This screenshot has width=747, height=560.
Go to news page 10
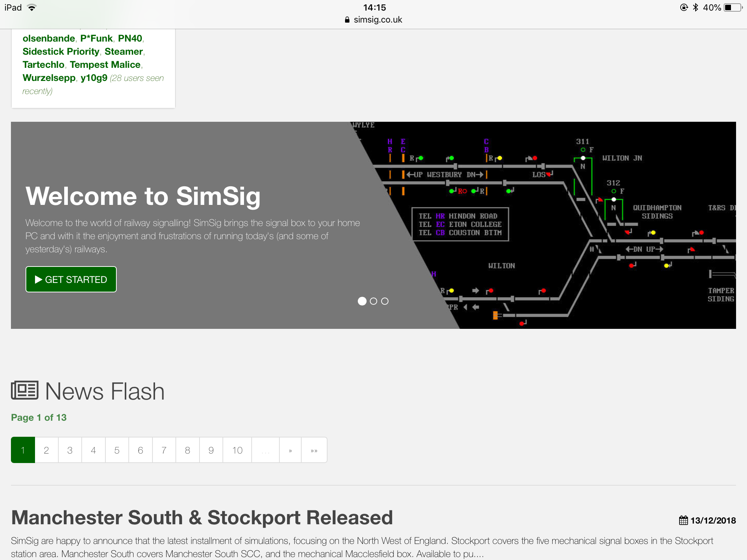[x=237, y=450]
